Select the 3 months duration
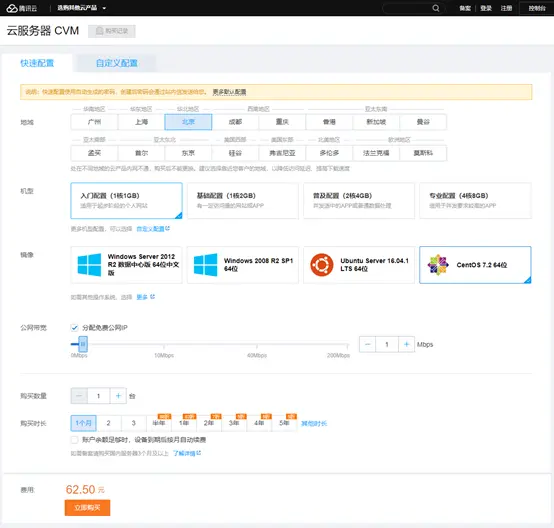 pos(134,423)
